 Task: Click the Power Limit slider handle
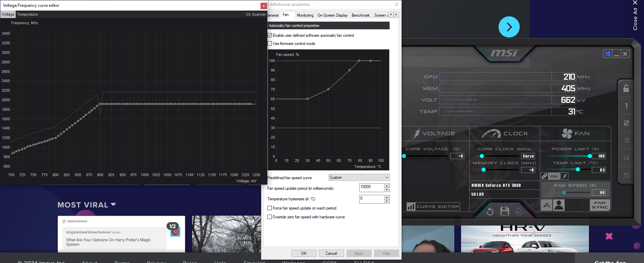590,156
